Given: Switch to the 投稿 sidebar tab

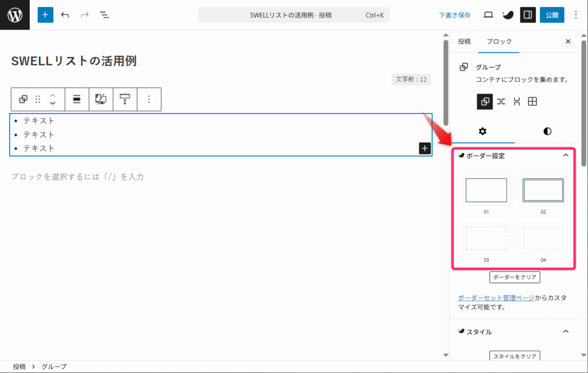Looking at the screenshot, I should pyautogui.click(x=464, y=41).
